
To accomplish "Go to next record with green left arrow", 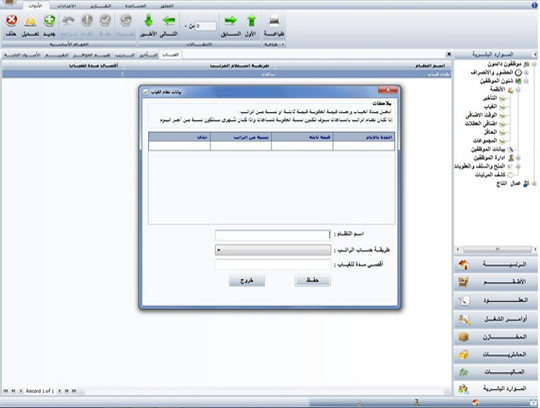I will tap(169, 21).
